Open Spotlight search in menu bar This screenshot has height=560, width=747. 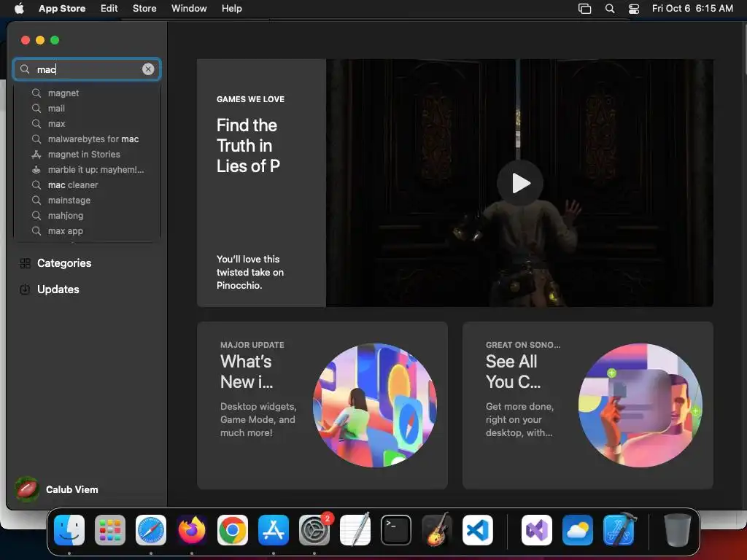click(609, 9)
